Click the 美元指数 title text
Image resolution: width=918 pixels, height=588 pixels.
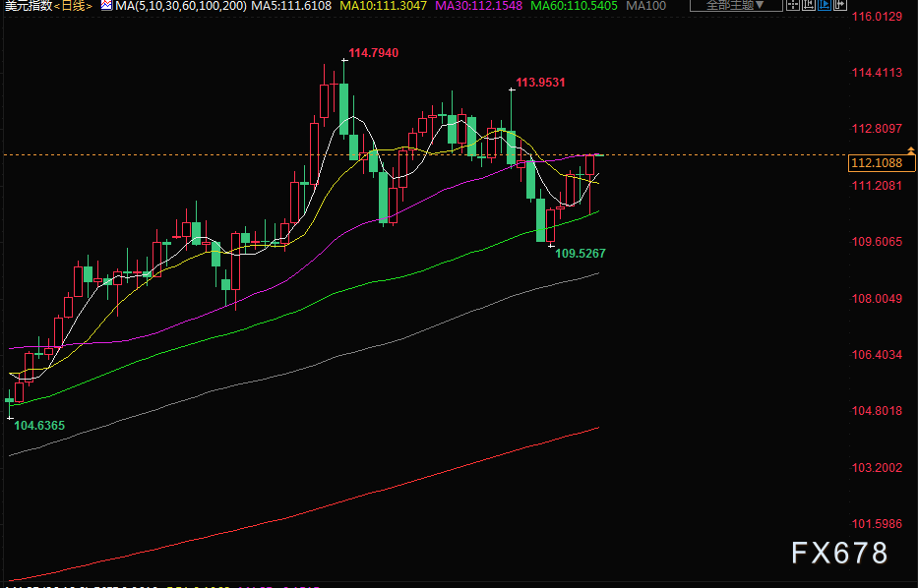point(27,6)
